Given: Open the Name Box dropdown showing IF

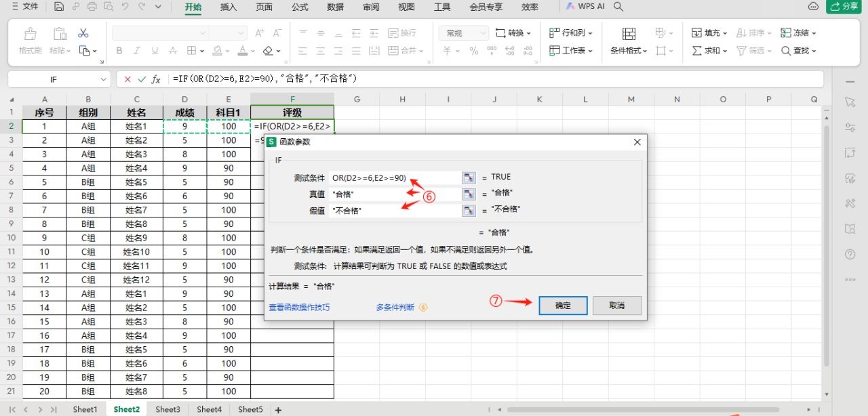Looking at the screenshot, I should tap(104, 79).
